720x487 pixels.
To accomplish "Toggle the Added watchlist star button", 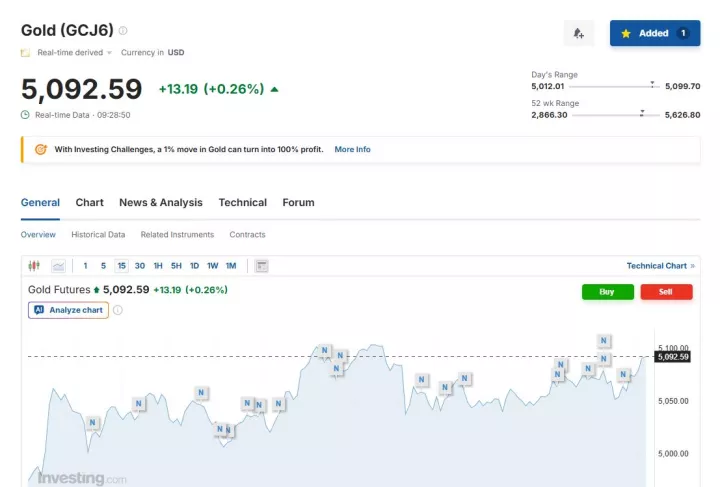I will 655,33.
